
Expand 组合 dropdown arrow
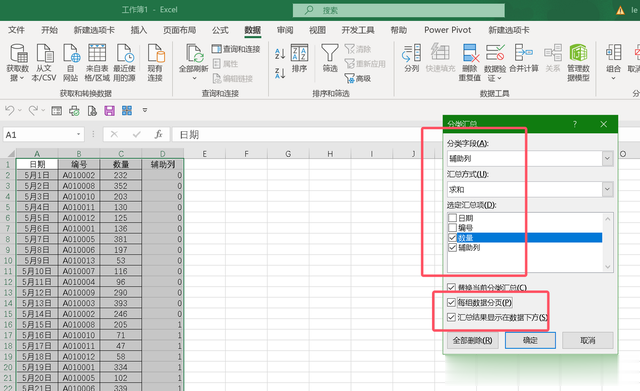613,78
